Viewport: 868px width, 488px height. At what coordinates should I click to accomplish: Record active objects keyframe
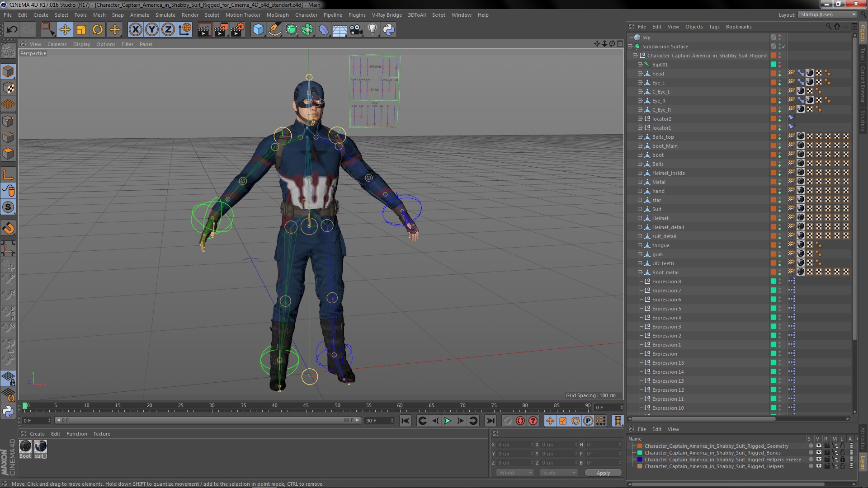[x=508, y=421]
